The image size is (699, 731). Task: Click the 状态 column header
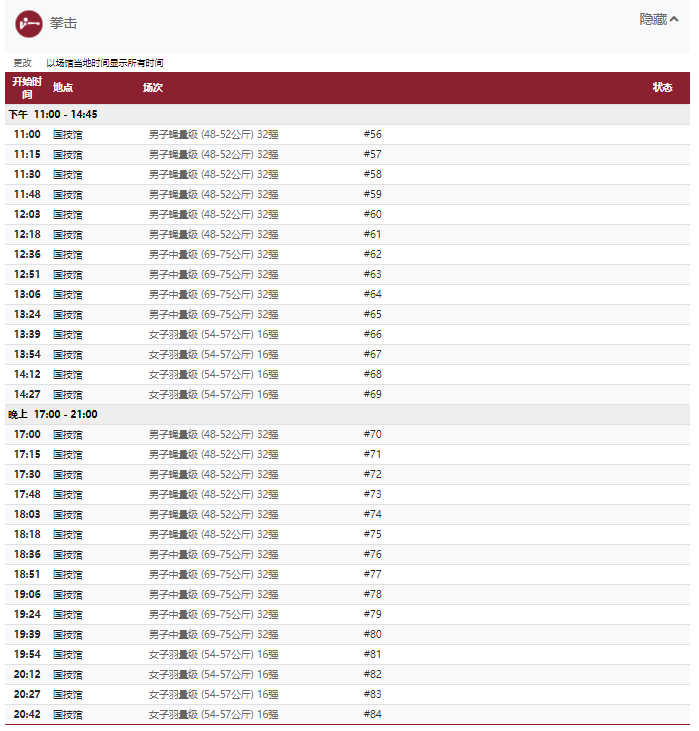662,88
